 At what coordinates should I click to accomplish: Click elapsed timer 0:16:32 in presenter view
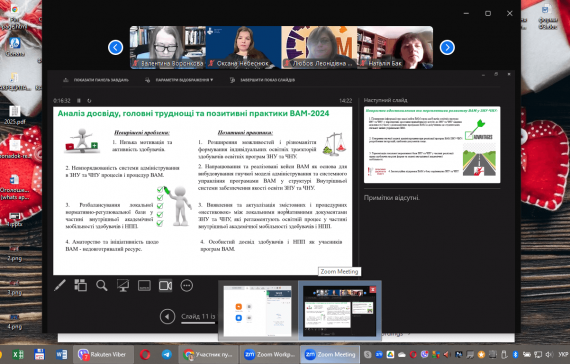(62, 100)
